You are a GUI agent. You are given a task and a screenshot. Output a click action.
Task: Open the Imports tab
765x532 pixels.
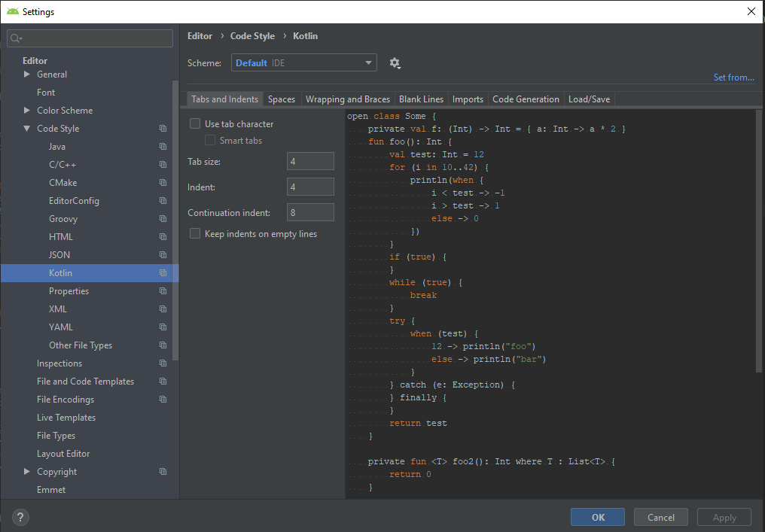point(468,99)
